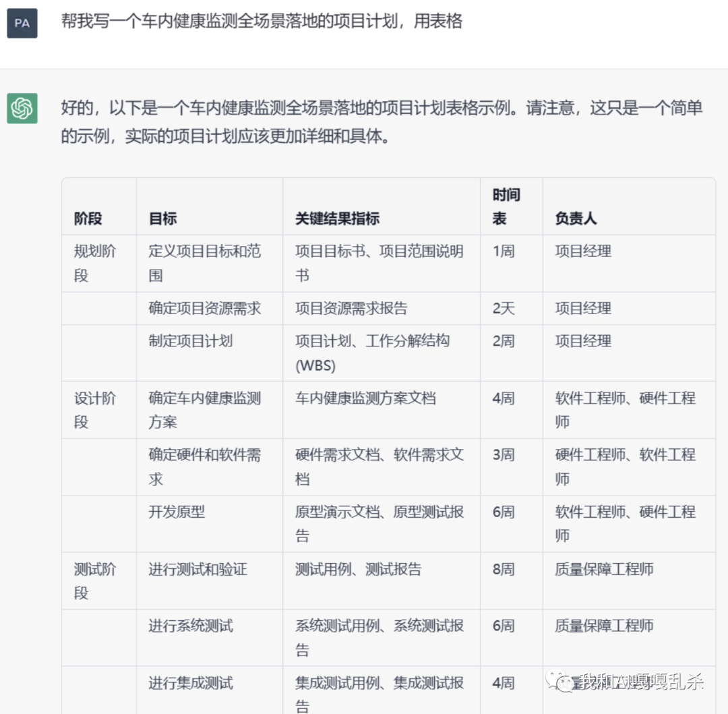Click the PA user avatar
Viewport: 728px width, 714px height.
[22, 23]
